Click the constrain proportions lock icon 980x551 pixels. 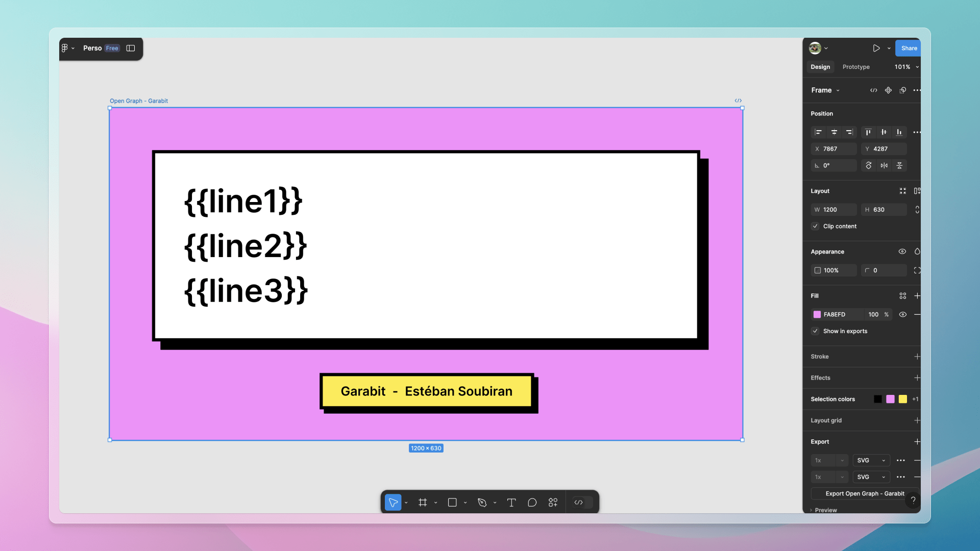coord(917,210)
